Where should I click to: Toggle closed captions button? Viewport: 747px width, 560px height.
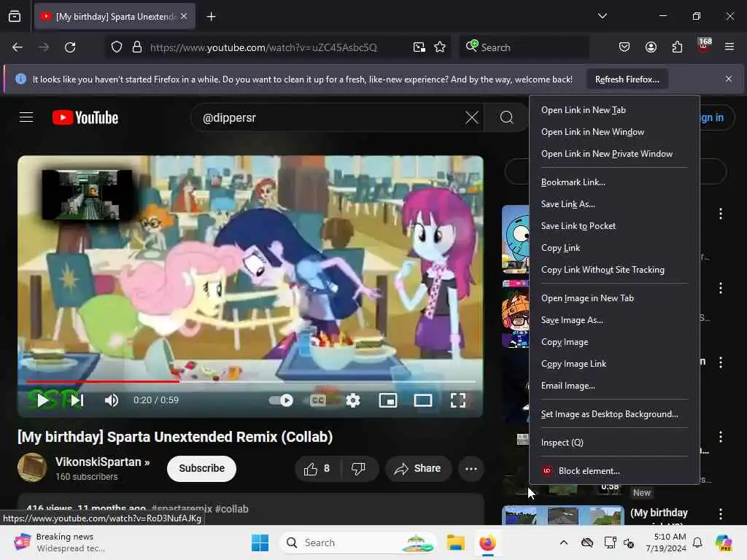pyautogui.click(x=318, y=400)
